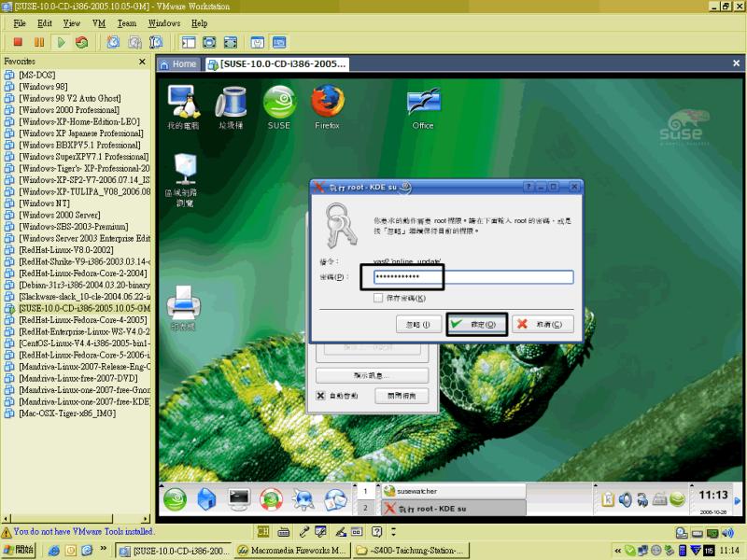Screen dimensions: 747x560
Task: Toggle the checked checkbox in the background dialog
Action: [x=320, y=396]
